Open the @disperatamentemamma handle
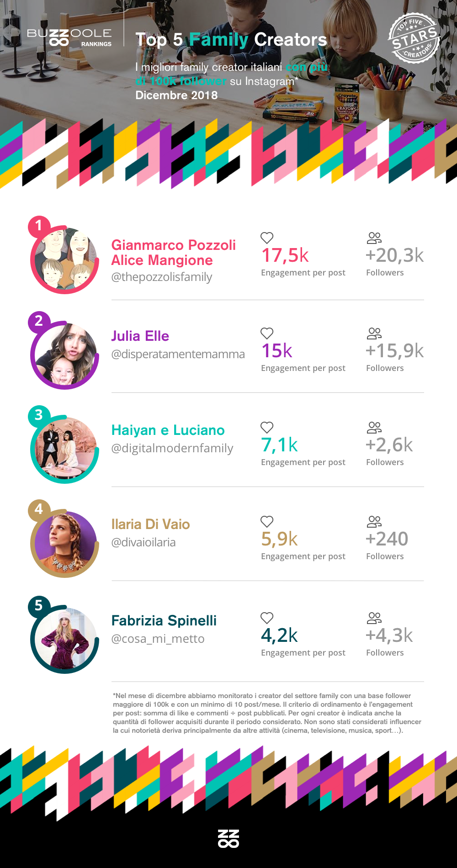This screenshot has height=868, width=457. click(x=178, y=354)
